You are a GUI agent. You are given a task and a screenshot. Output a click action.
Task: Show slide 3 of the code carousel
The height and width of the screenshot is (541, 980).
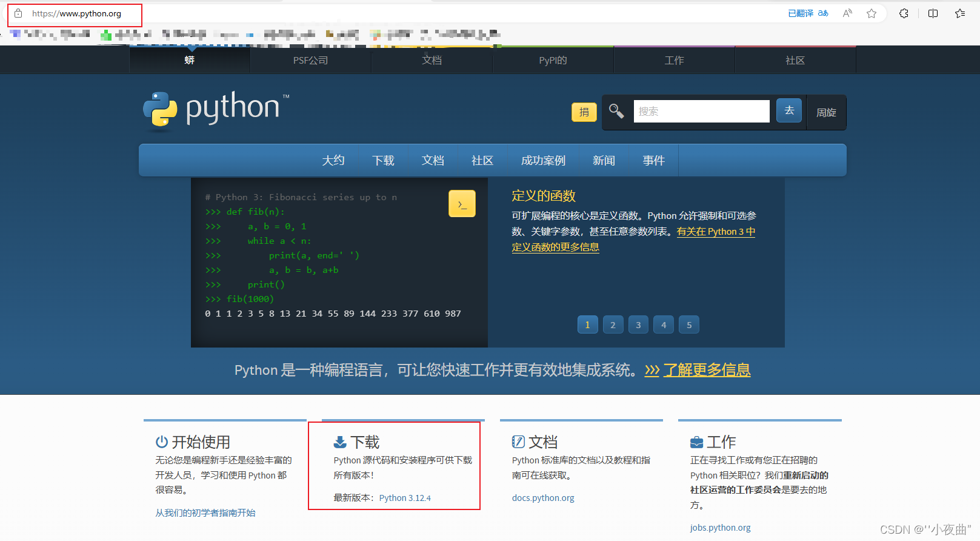(x=638, y=324)
